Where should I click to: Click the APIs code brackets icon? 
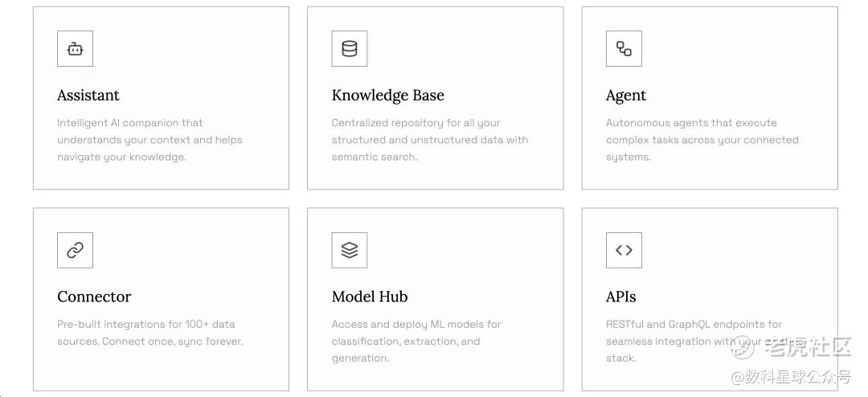pyautogui.click(x=624, y=250)
